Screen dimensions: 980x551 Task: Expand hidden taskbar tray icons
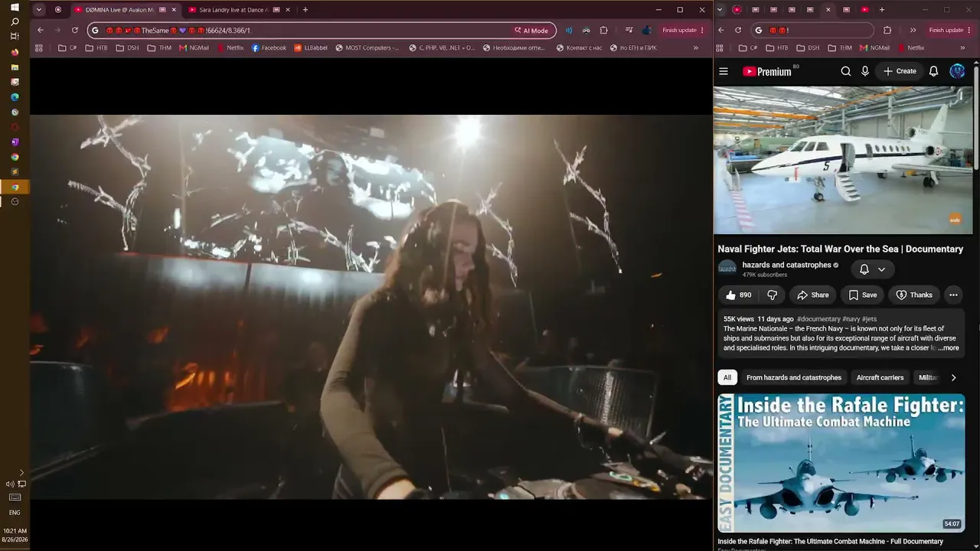pyautogui.click(x=21, y=473)
